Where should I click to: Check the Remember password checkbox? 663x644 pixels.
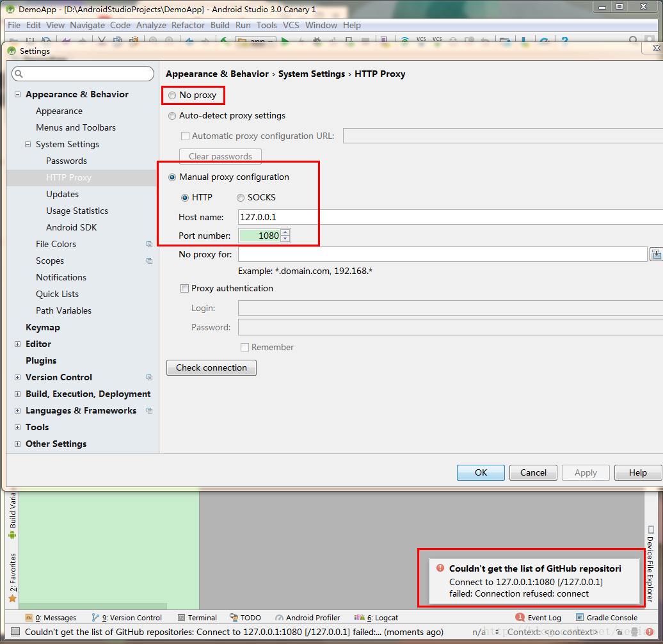(244, 347)
